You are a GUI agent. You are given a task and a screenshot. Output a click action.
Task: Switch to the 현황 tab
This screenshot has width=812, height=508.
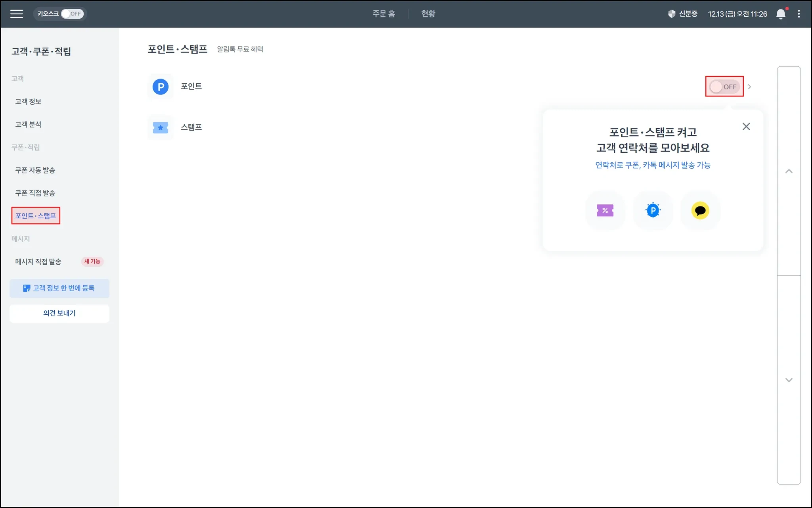[x=428, y=14]
